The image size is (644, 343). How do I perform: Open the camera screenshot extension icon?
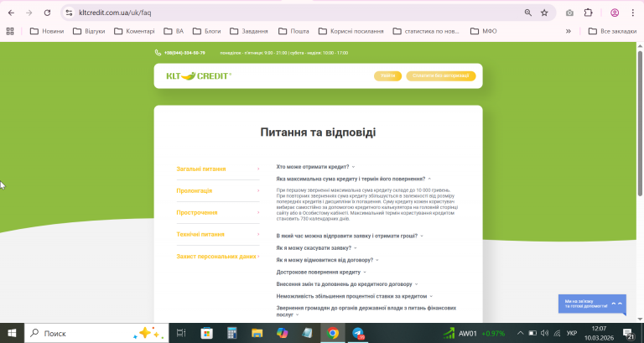pyautogui.click(x=569, y=13)
